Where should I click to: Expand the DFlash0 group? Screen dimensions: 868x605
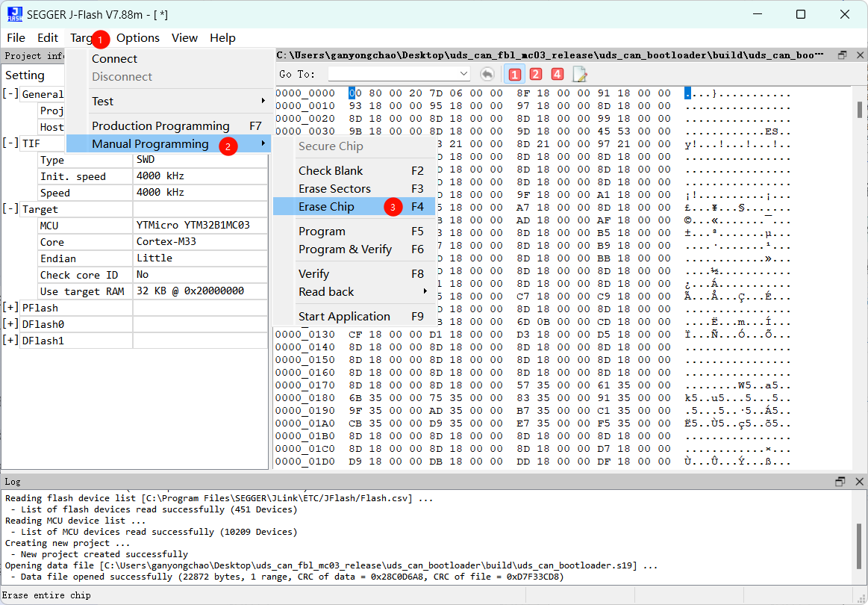pos(10,324)
